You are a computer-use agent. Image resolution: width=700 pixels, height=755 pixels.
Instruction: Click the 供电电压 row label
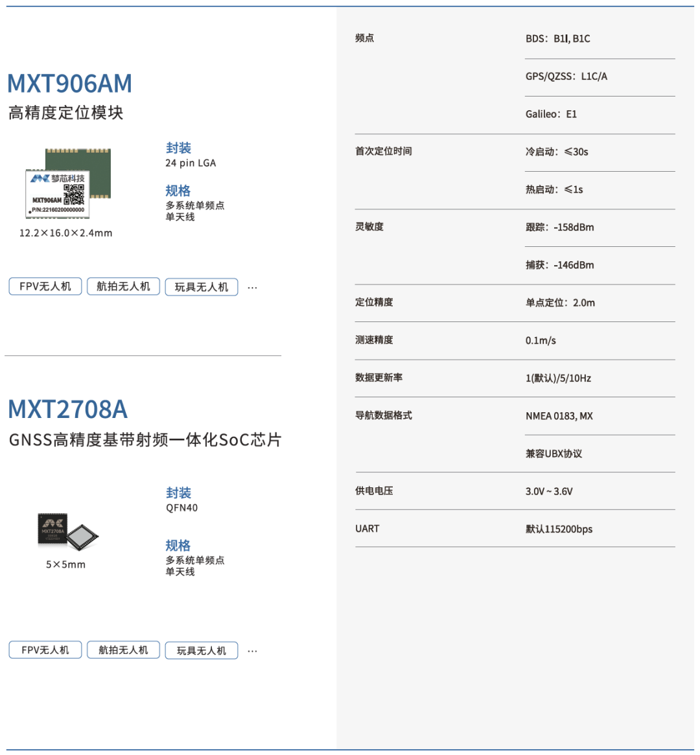(374, 491)
